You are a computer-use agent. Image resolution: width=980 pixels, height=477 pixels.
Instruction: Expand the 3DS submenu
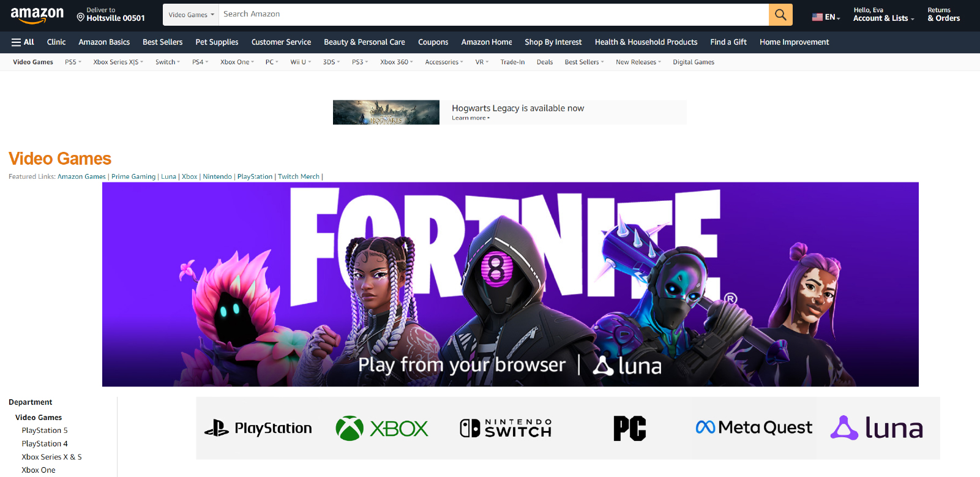click(331, 62)
